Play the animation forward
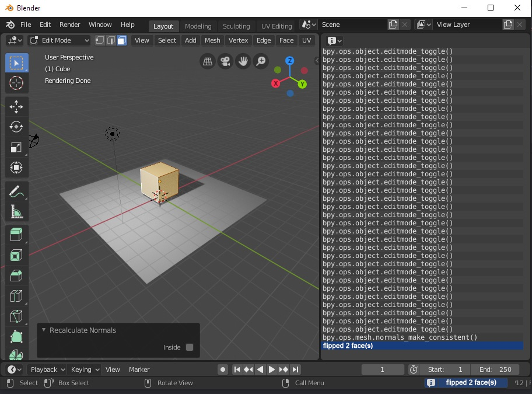 click(x=271, y=369)
